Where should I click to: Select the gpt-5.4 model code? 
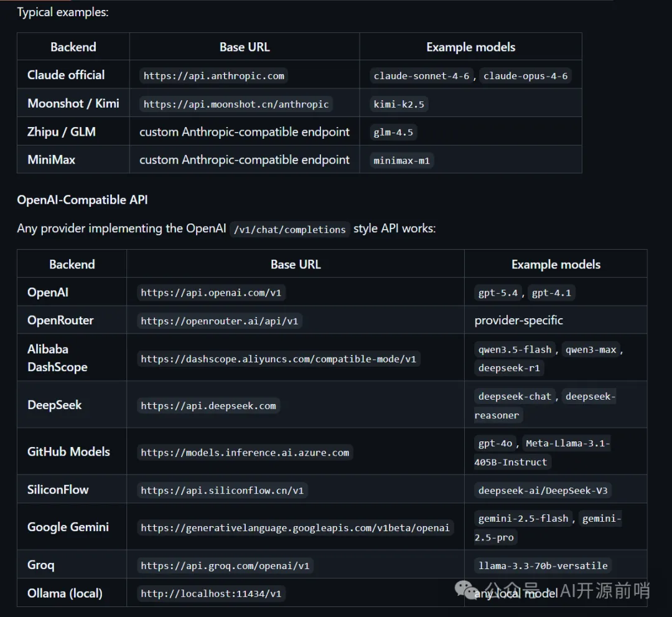tap(498, 293)
